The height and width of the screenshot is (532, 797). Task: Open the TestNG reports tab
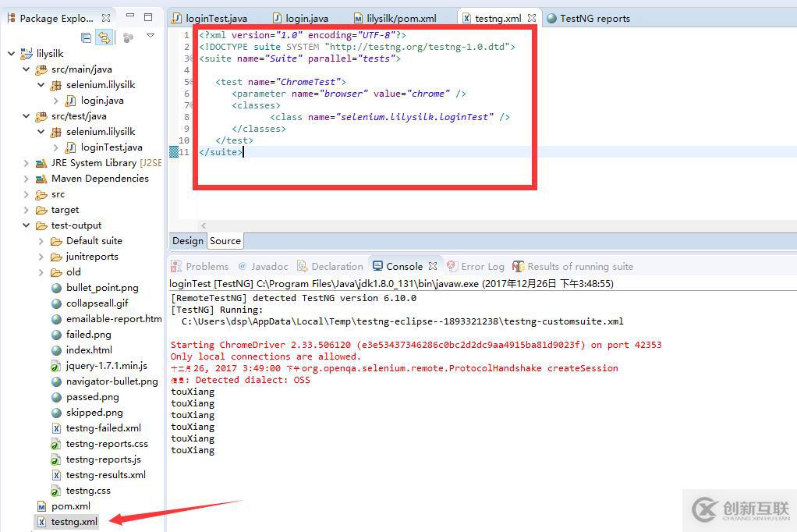(x=588, y=18)
